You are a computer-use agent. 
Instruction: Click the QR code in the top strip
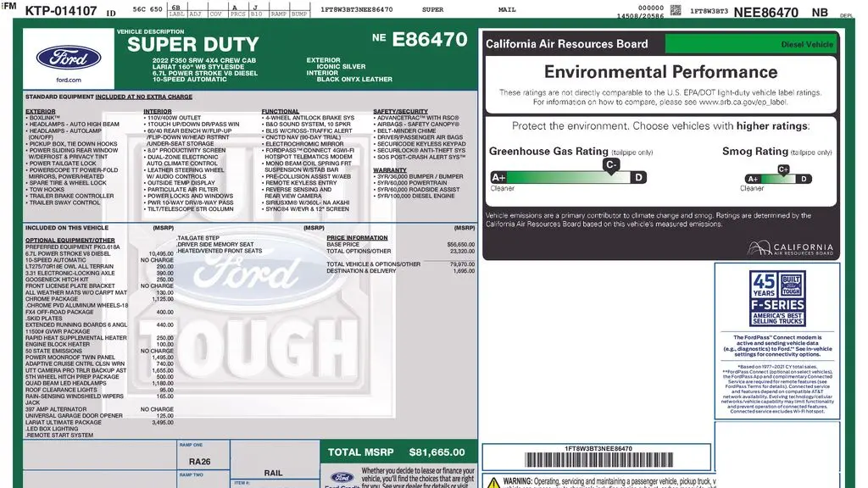pyautogui.click(x=676, y=10)
